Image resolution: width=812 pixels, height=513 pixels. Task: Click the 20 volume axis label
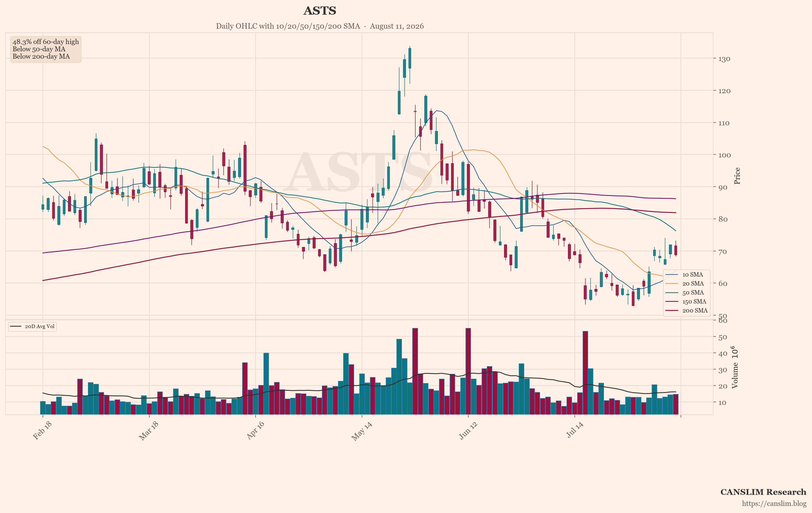(x=723, y=386)
